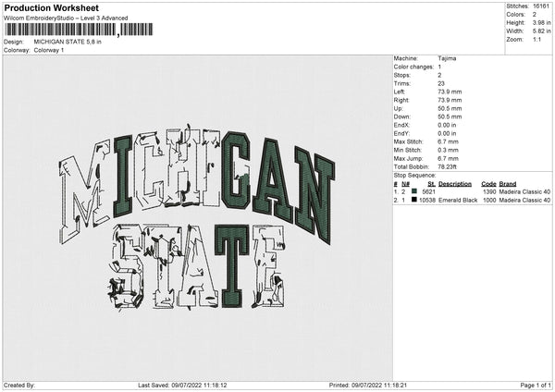Screen dimensions: 555x392
Task: Click the Stitches value 16161
Action: tap(541, 6)
